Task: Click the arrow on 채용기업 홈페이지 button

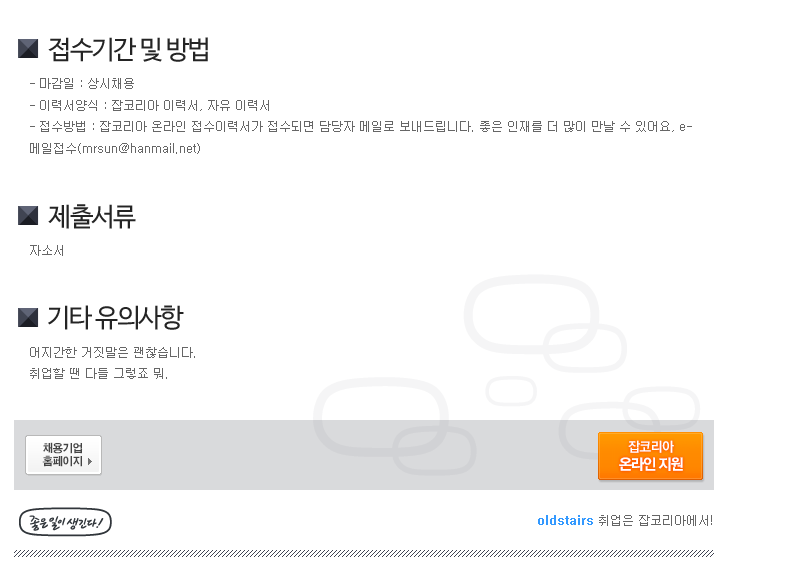Action: [x=90, y=461]
